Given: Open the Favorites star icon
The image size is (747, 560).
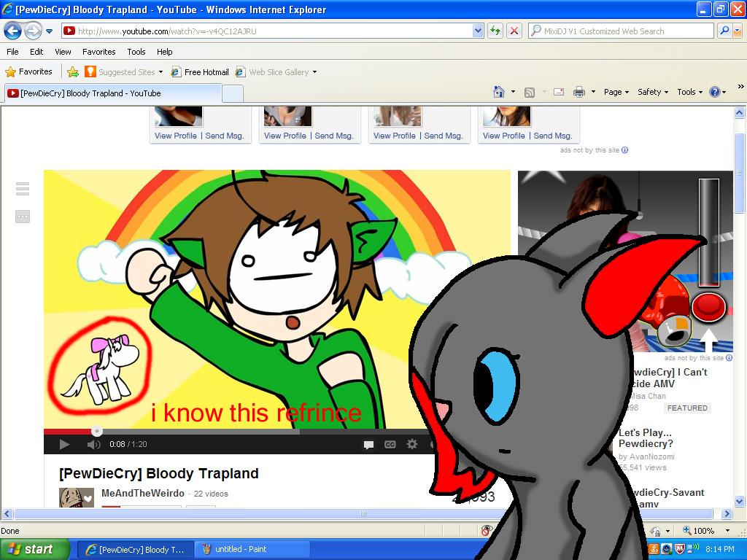Looking at the screenshot, I should coord(14,71).
